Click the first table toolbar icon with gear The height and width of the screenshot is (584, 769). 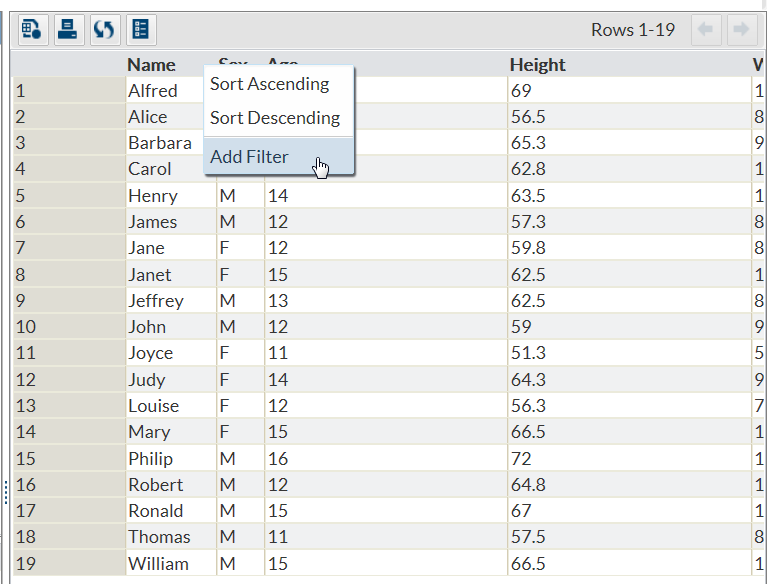click(x=32, y=29)
